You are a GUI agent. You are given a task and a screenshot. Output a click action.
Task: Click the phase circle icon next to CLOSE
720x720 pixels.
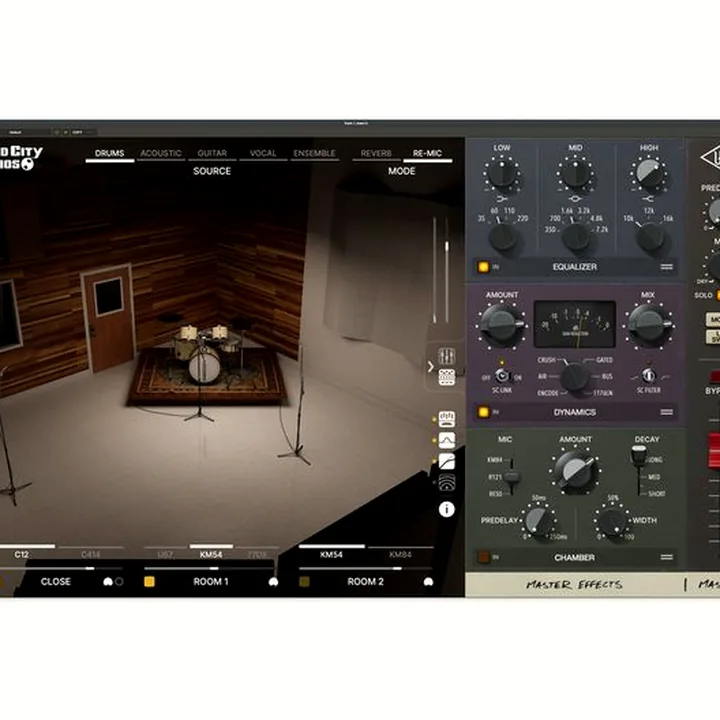[x=119, y=582]
